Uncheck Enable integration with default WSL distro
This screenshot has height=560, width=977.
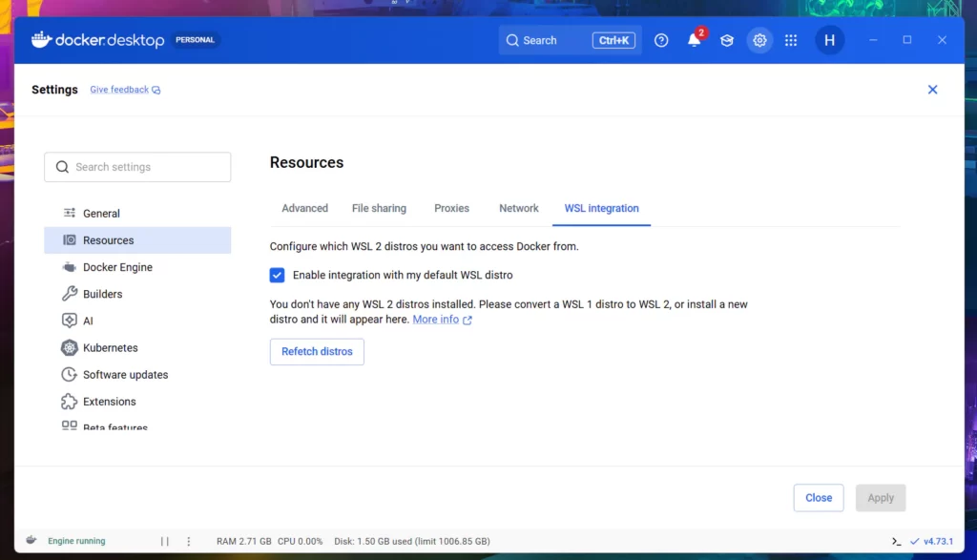click(278, 275)
